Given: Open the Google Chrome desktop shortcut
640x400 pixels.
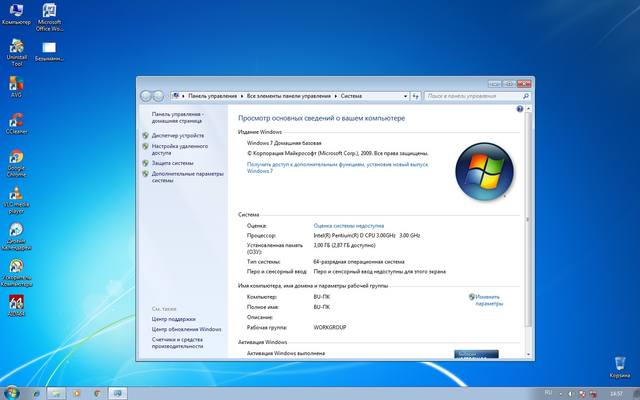Looking at the screenshot, I should [x=16, y=163].
